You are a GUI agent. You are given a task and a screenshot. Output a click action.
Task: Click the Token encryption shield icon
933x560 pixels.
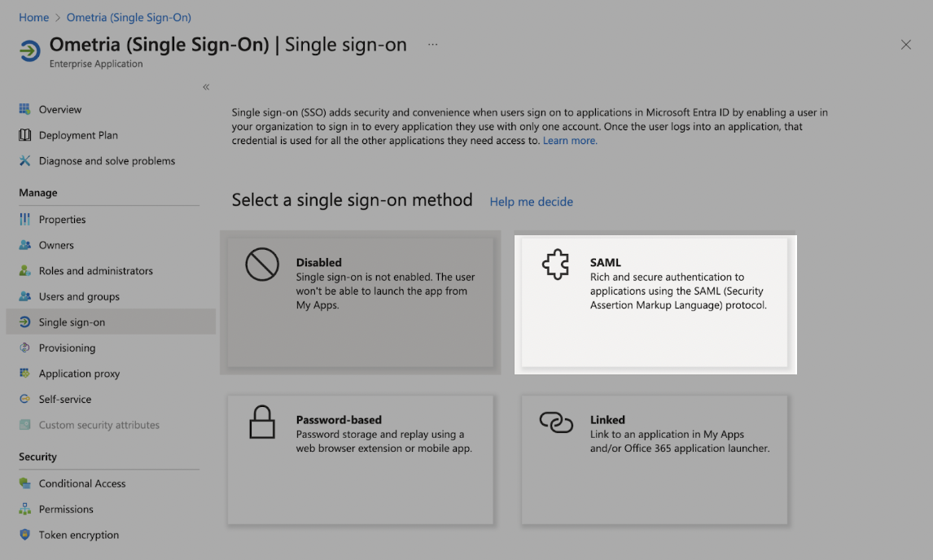[24, 535]
